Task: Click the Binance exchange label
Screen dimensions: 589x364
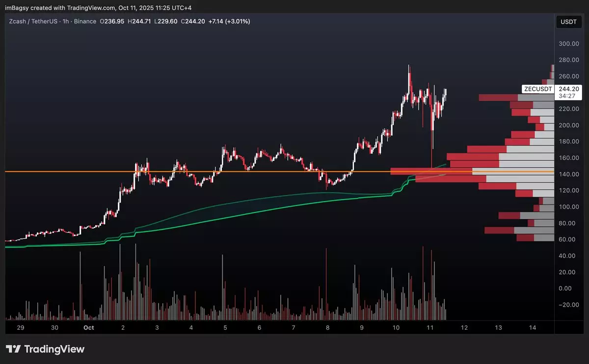Action: tap(86, 22)
